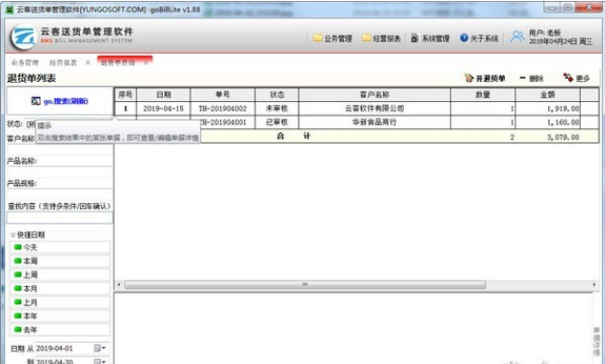This screenshot has width=605, height=364.
Task: Click the application logo
Action: pos(23,37)
